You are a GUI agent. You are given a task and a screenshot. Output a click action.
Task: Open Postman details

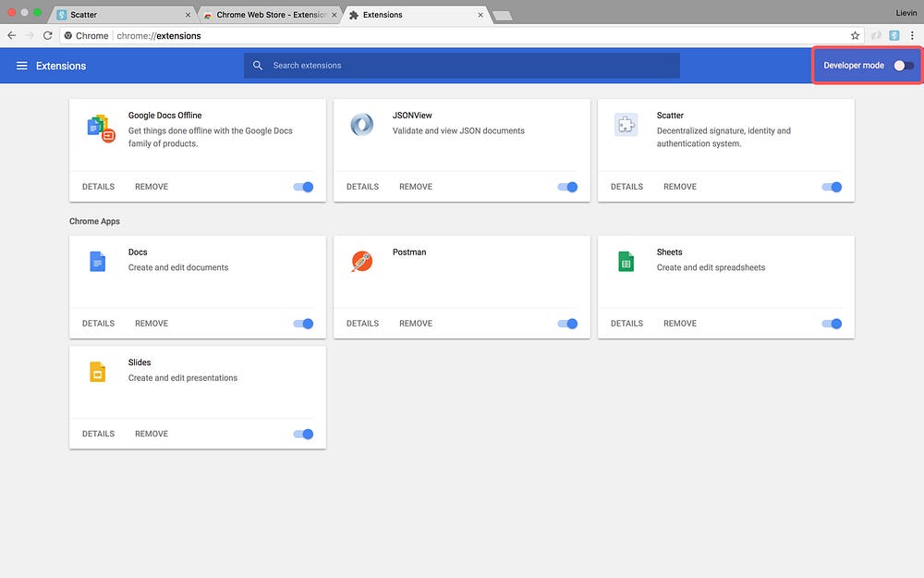(x=362, y=324)
